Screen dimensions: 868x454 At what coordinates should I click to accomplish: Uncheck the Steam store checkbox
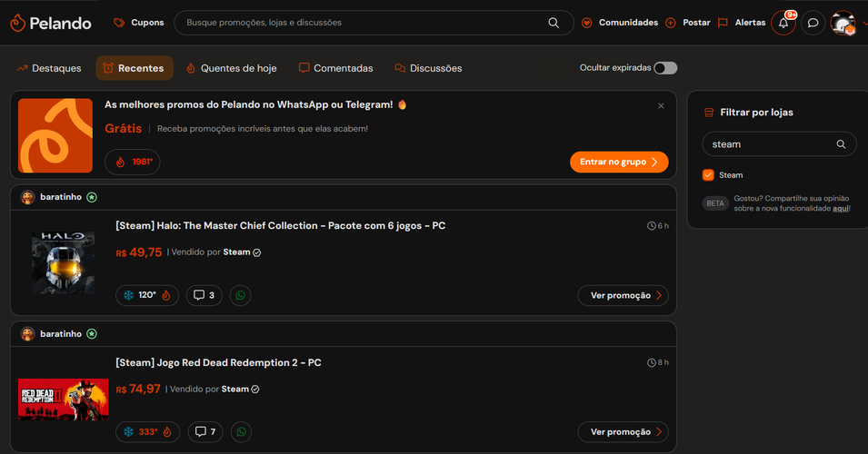pyautogui.click(x=708, y=175)
